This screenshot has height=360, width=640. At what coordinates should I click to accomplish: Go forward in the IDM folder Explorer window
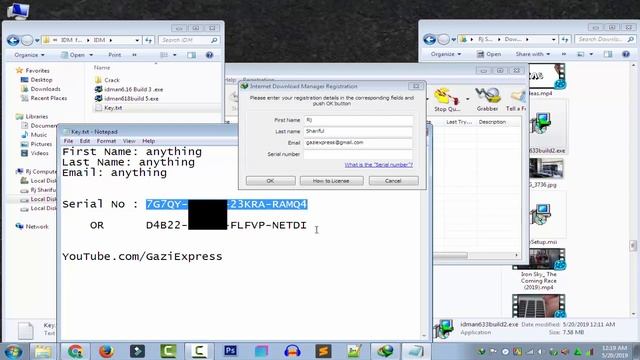[27, 40]
